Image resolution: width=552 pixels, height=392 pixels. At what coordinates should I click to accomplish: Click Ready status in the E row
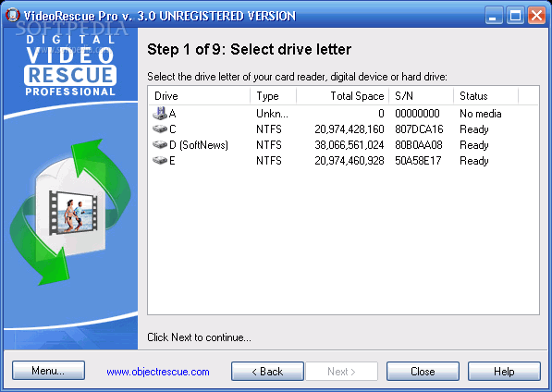tap(474, 161)
